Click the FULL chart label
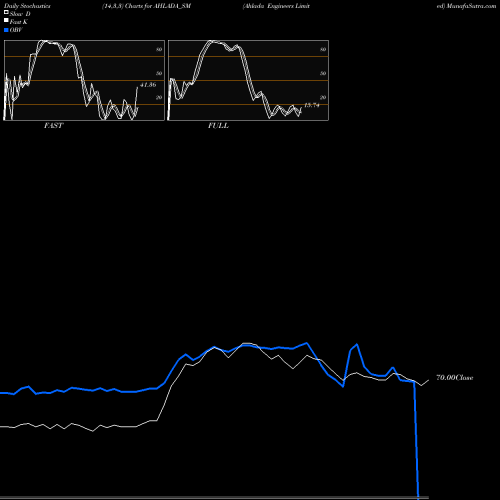 (x=218, y=126)
